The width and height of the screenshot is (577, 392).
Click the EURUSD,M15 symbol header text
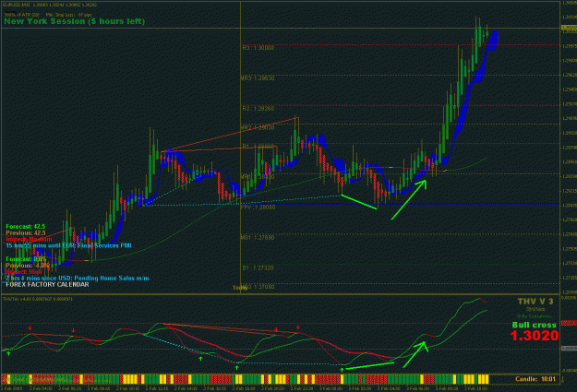50,5
